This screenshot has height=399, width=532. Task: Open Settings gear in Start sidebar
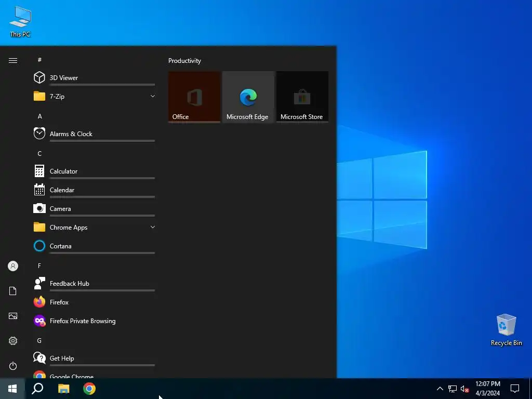pos(13,341)
